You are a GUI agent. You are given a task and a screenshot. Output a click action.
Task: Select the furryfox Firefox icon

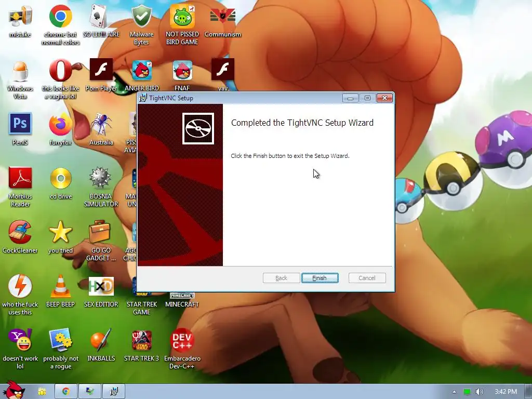point(60,129)
